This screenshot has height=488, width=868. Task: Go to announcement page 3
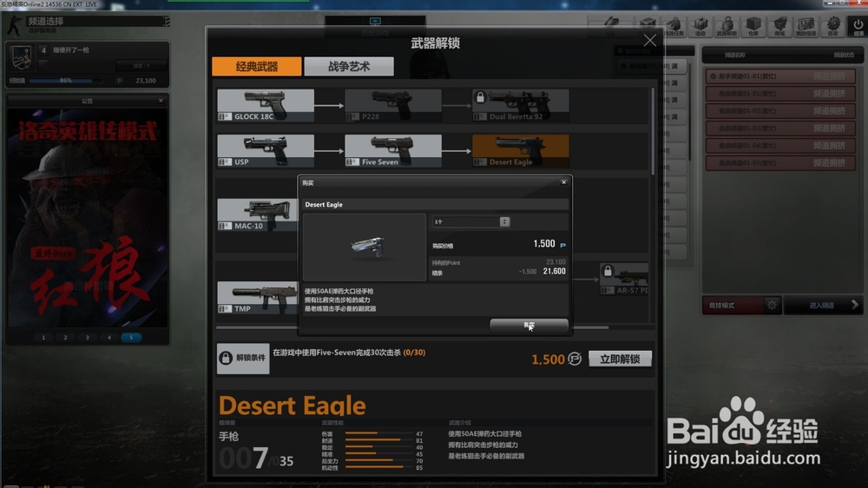click(x=87, y=337)
